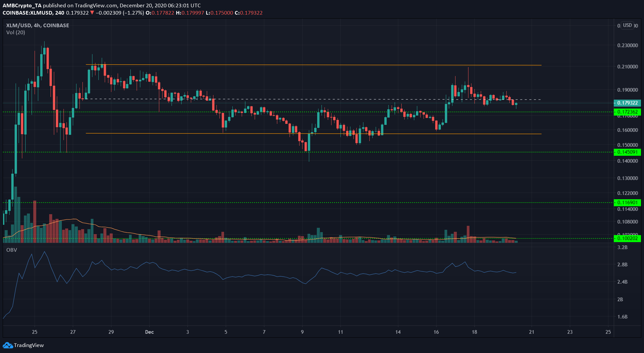Screen dimensions: 644x353
Task: Click the 16 date label on time axis
Action: tap(436, 332)
